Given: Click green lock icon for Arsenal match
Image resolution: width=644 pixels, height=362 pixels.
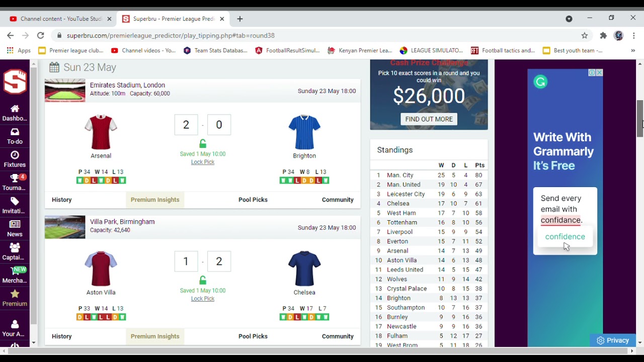Looking at the screenshot, I should coord(203,144).
